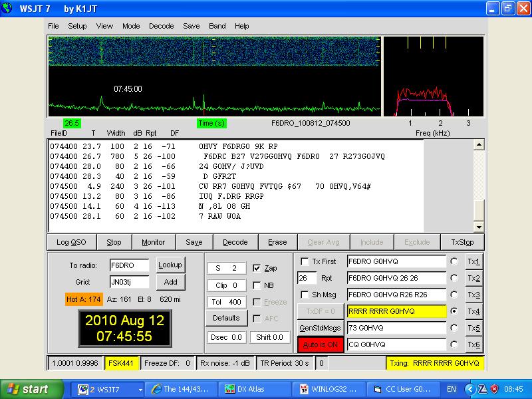Open the Mode menu
Image resolution: width=532 pixels, height=399 pixels.
click(x=131, y=26)
